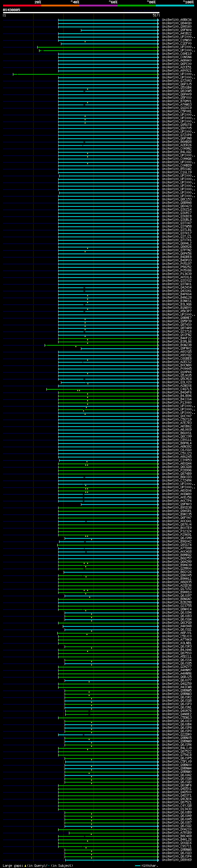197x868 pixels.
Task: Click hit label UniRef100_A7RSB9
Action: click(x=177, y=833)
